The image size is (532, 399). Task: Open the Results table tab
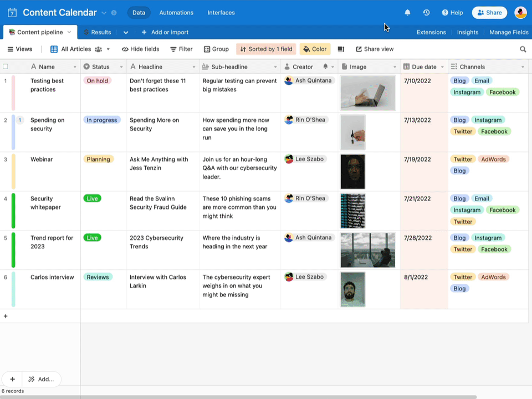[x=98, y=32]
